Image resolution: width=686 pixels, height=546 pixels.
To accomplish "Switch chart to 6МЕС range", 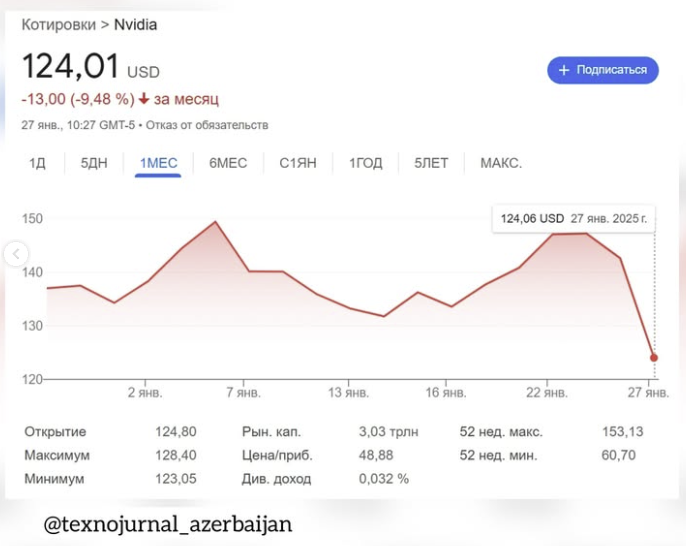I will tap(228, 163).
